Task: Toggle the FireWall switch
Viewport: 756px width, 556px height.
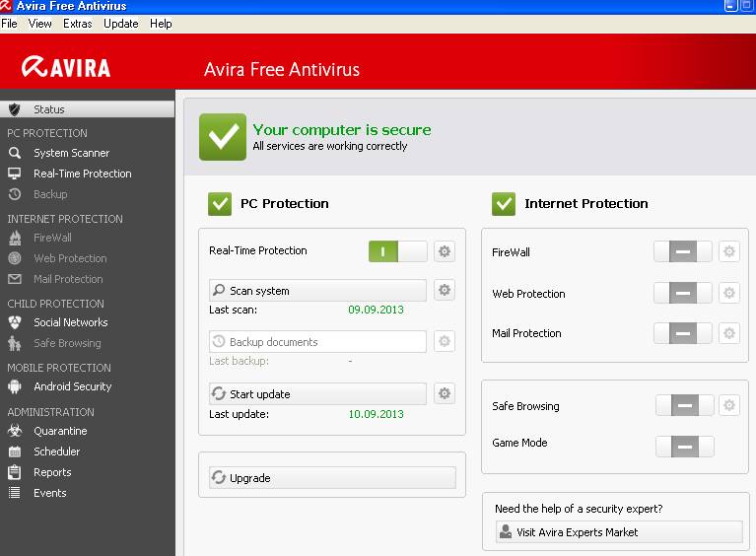Action: [683, 251]
